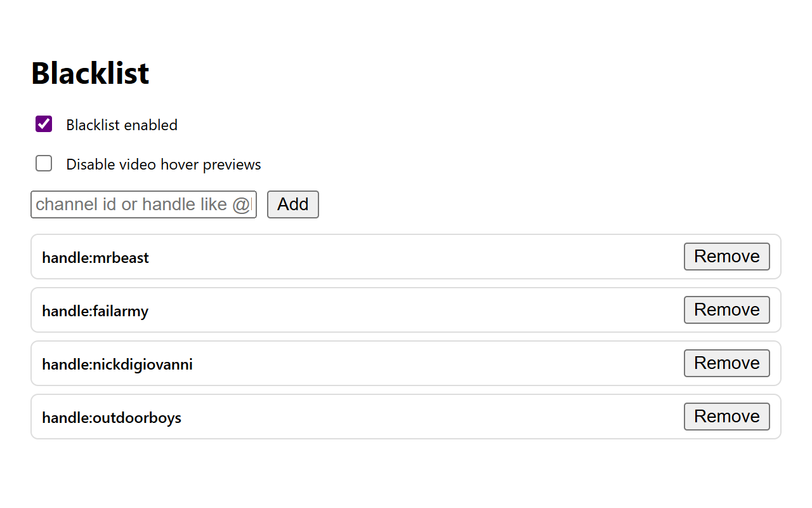Click the handle:mrbeast entry text
This screenshot has width=812, height=508.
(95, 258)
